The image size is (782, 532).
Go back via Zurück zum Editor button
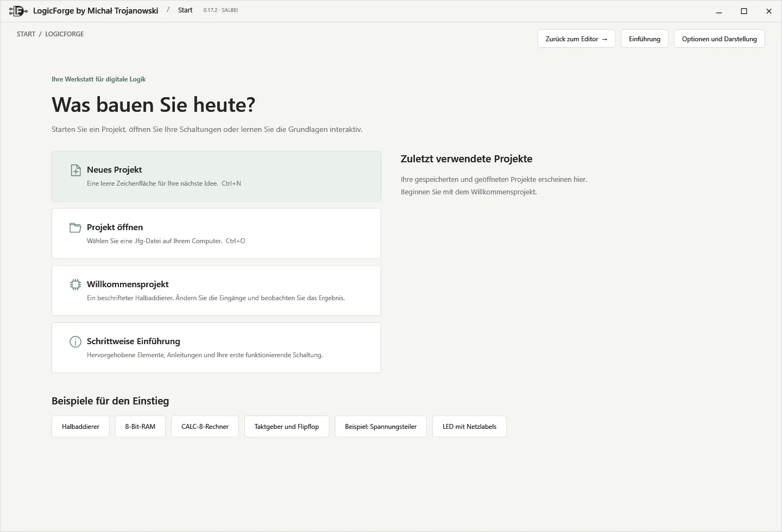pyautogui.click(x=576, y=39)
